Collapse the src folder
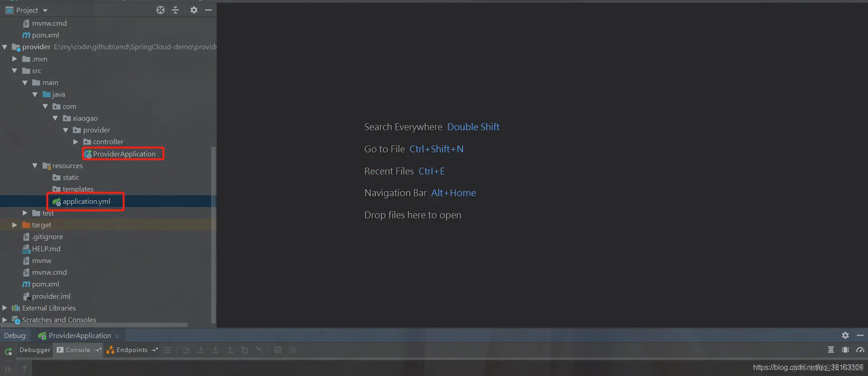This screenshot has width=868, height=376. [x=14, y=70]
